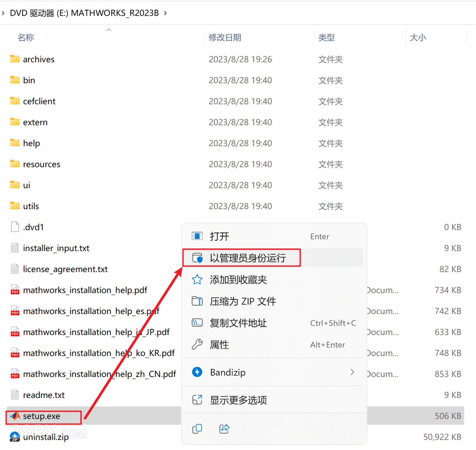
Task: Select mathworks_installation_help_zh_CN.pdf file name
Action: [x=100, y=374]
